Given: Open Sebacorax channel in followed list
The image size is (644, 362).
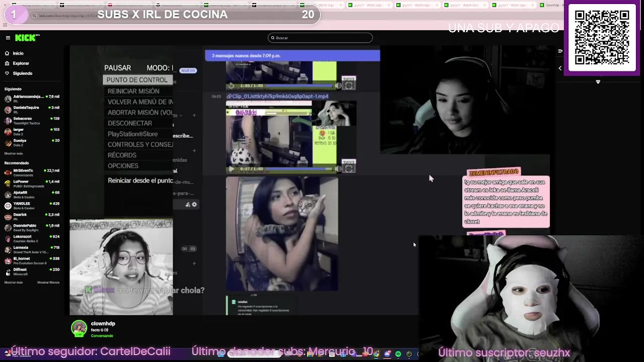Looking at the screenshot, I should click(x=32, y=120).
